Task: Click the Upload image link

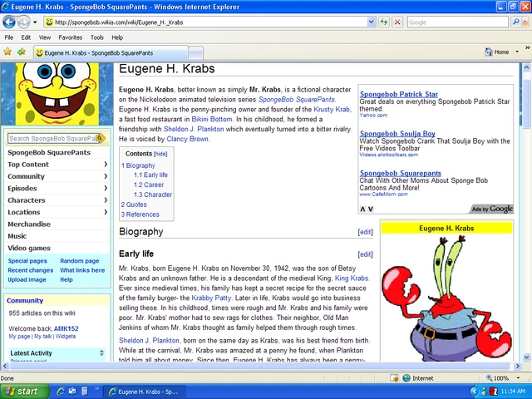Action: [27, 280]
